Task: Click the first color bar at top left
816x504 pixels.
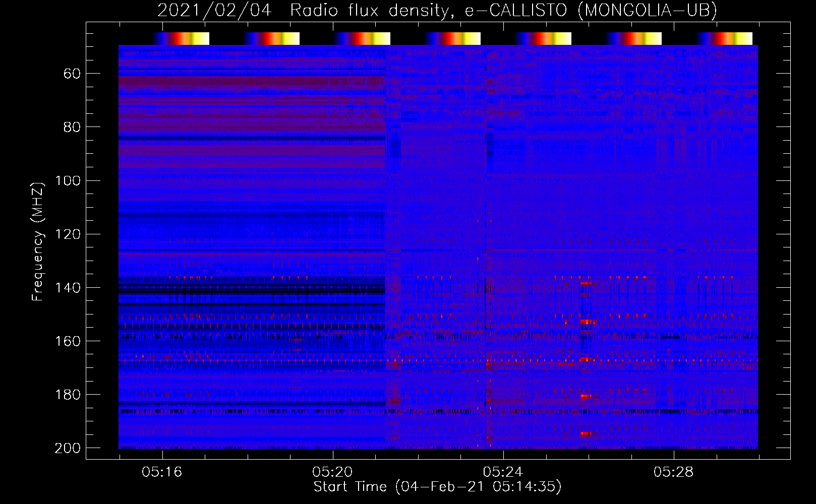Action: [x=182, y=38]
